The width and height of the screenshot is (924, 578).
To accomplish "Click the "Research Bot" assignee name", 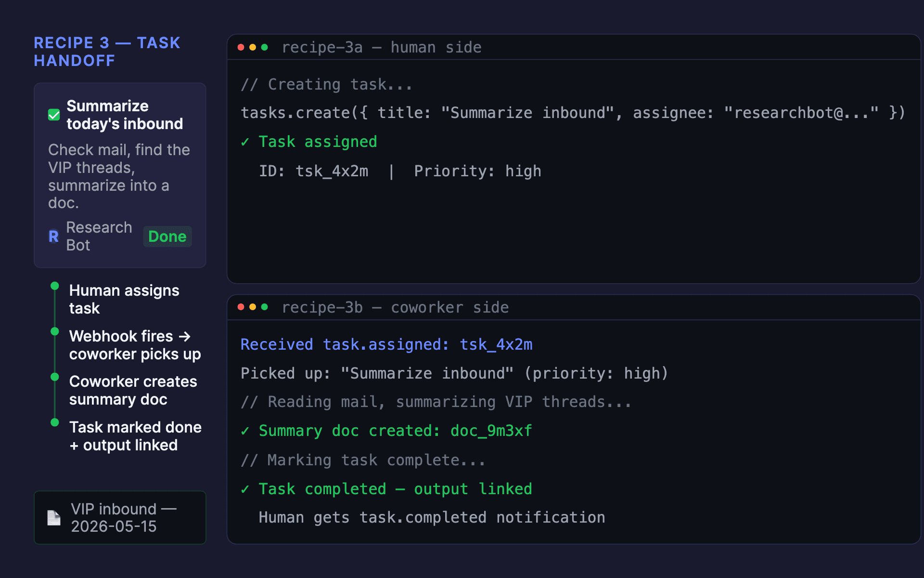I will [99, 236].
